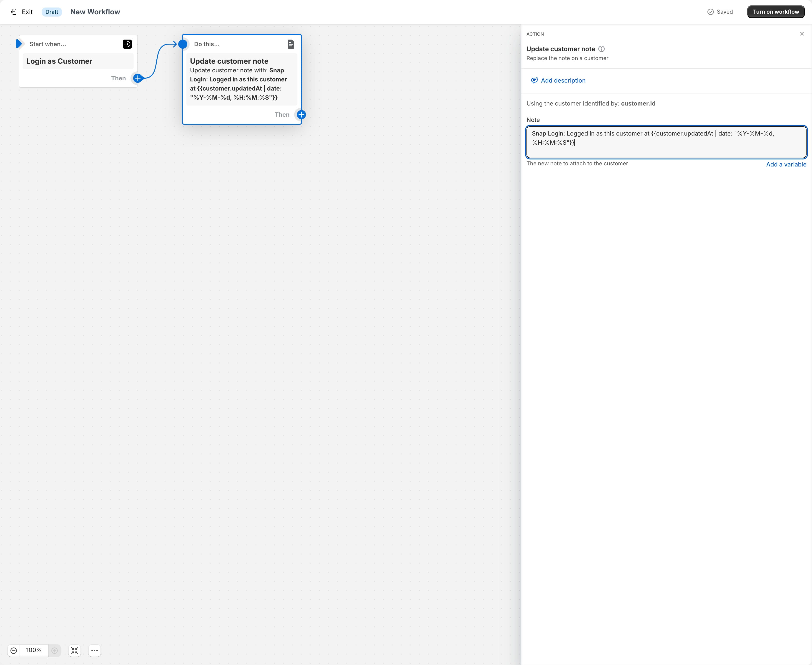Click the New Workflow title

(x=95, y=12)
